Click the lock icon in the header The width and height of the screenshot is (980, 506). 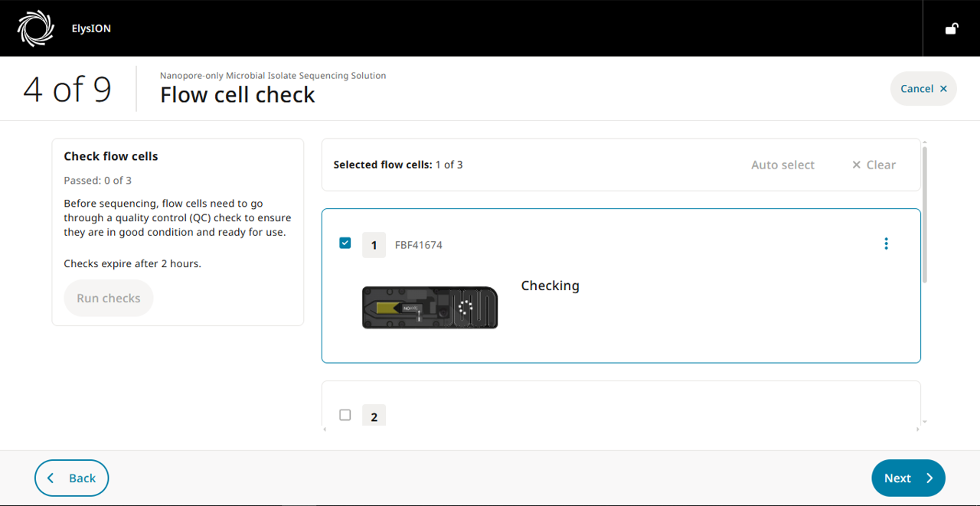952,29
